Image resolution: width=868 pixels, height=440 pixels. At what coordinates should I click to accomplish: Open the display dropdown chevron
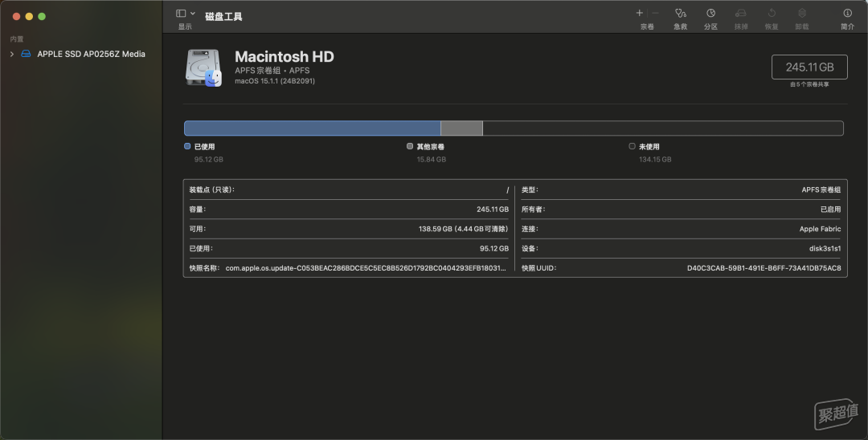point(193,14)
